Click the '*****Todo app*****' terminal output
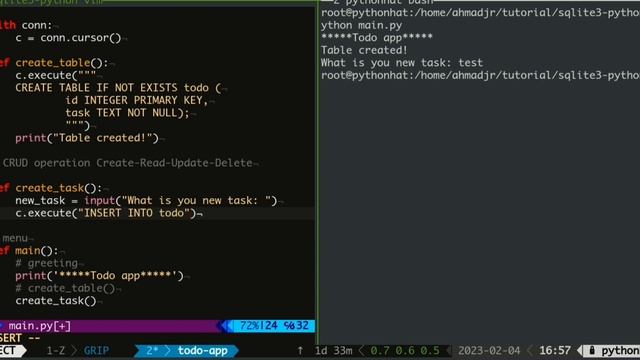Viewport: 640px width, 360px height. (x=377, y=38)
